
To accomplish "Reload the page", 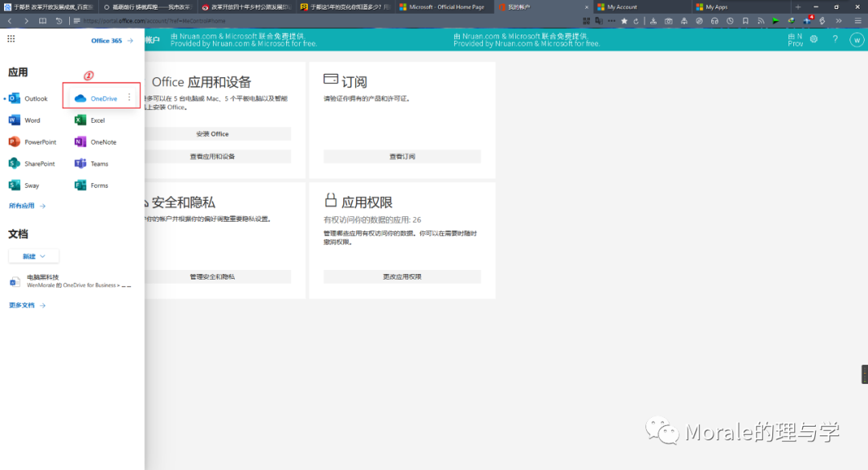I will pos(636,21).
